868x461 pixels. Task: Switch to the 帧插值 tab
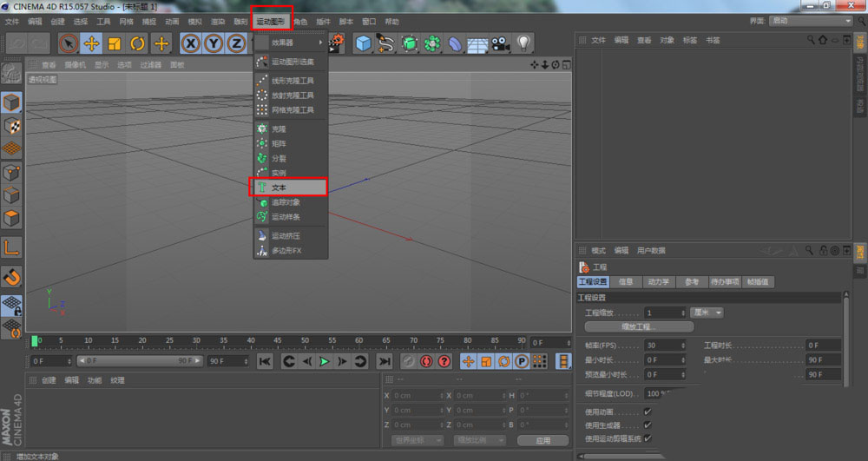758,281
